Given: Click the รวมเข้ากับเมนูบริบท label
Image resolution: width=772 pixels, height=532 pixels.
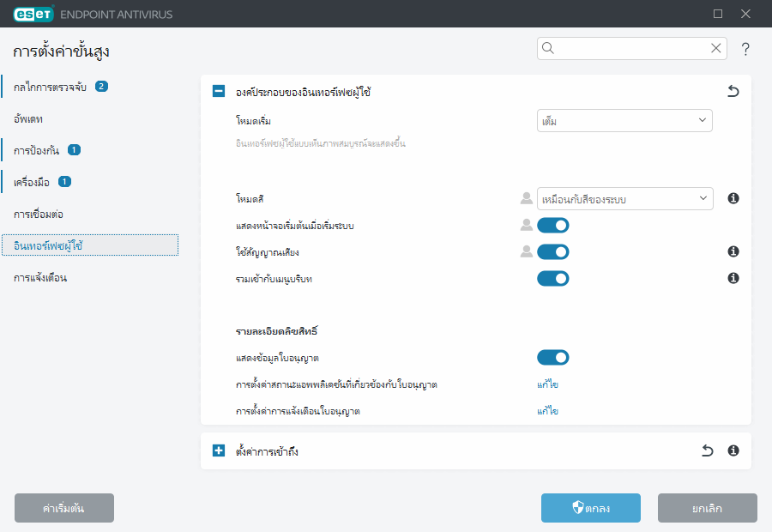Looking at the screenshot, I should click(x=274, y=279).
